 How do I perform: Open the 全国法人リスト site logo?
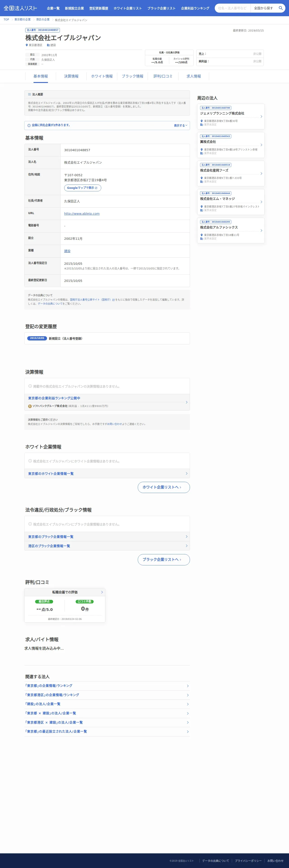pyautogui.click(x=20, y=8)
